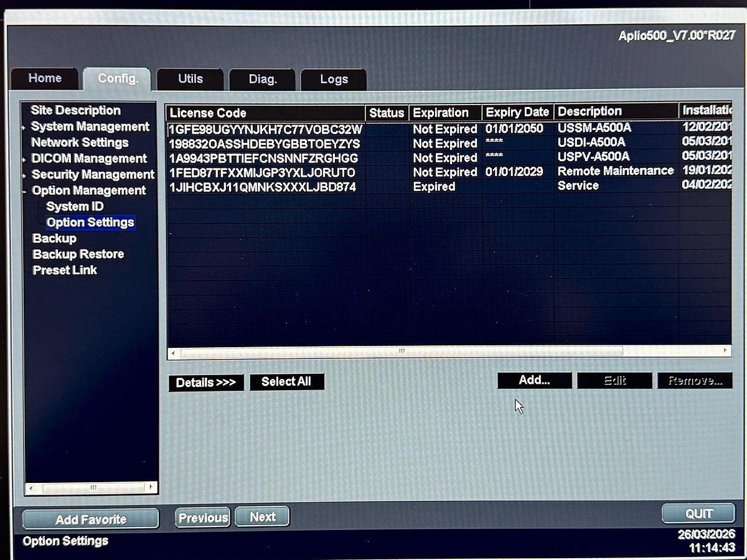Switch to the Config. tab
747x560 pixels.
(118, 78)
